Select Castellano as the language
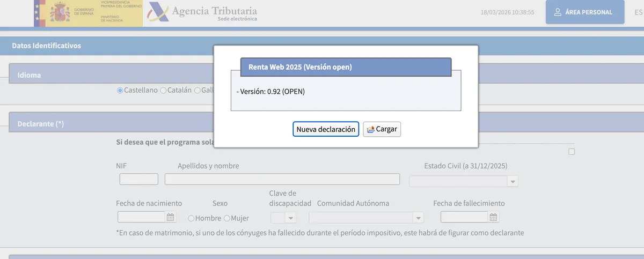Viewport: 644px width, 259px height. tap(120, 91)
